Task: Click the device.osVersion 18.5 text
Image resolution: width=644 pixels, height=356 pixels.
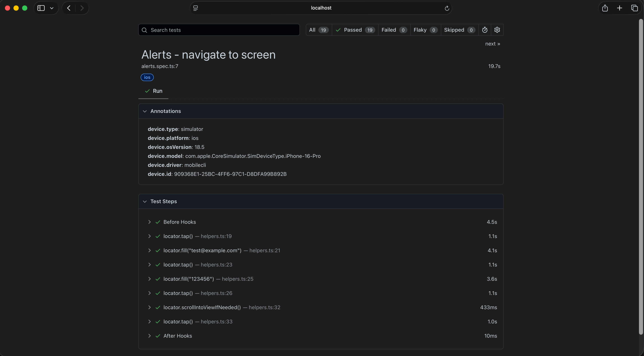Action: (x=176, y=147)
